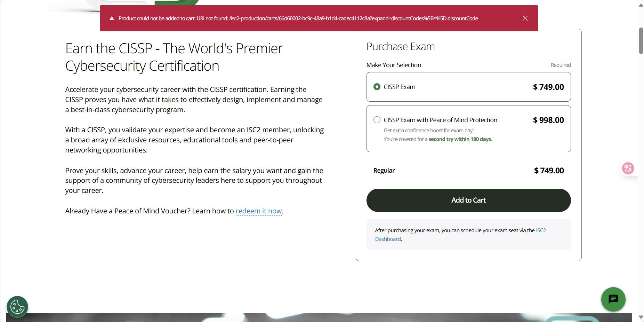Click the Required label above the selection

[x=560, y=65]
